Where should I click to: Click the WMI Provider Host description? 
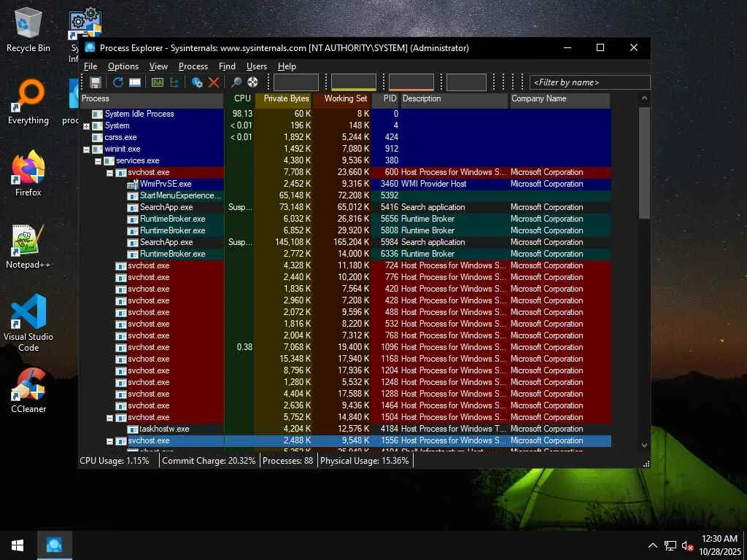pos(433,184)
